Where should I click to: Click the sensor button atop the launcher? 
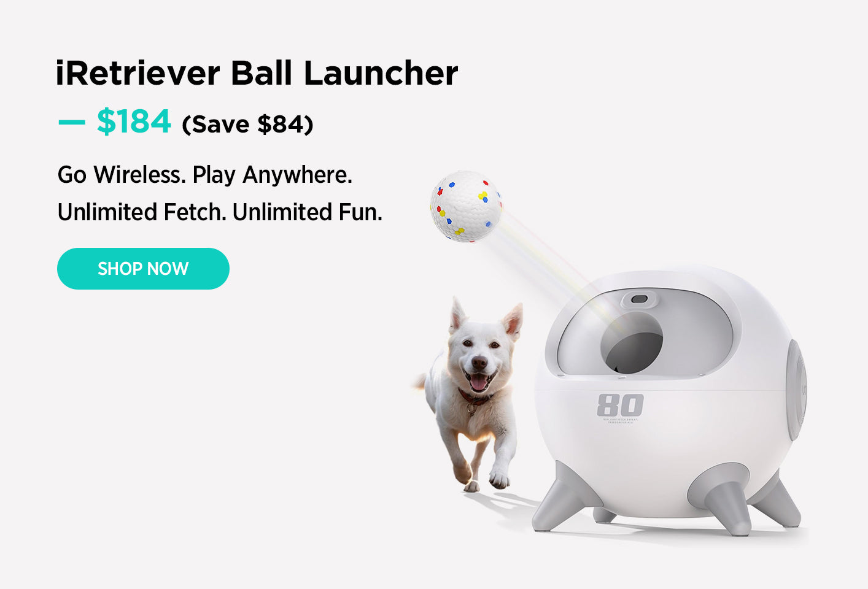click(x=638, y=299)
